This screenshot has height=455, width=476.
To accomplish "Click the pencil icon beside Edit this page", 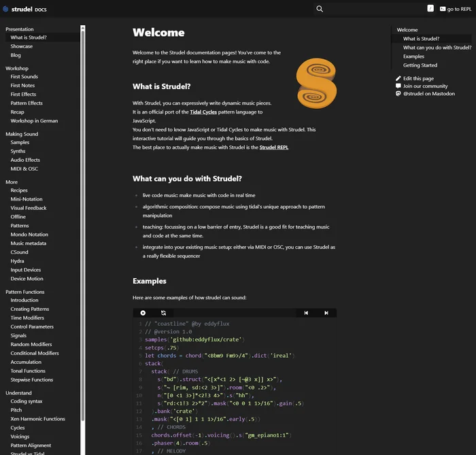I will pos(398,79).
